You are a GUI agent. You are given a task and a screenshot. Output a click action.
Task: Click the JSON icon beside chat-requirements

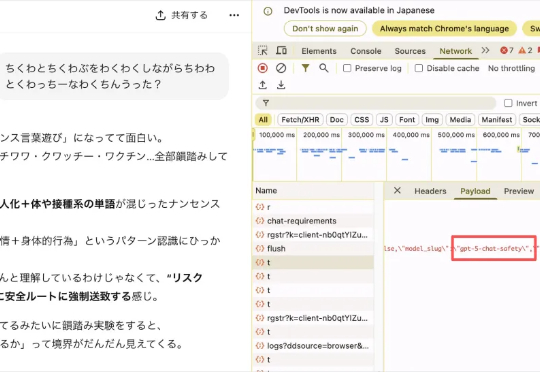[260, 220]
